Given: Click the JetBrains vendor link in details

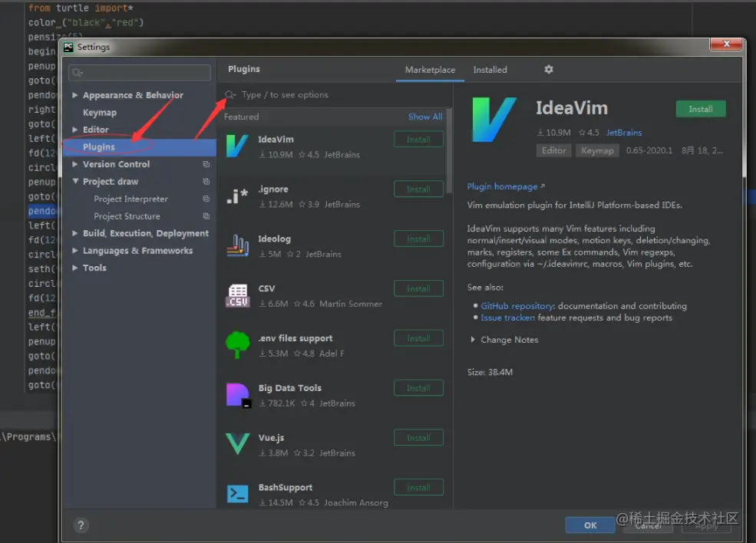Looking at the screenshot, I should pos(624,133).
